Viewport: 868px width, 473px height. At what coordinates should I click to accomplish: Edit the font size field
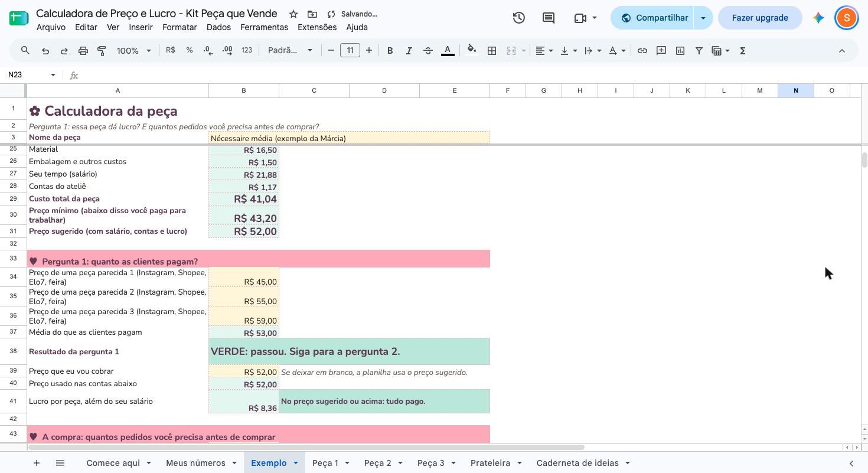350,51
